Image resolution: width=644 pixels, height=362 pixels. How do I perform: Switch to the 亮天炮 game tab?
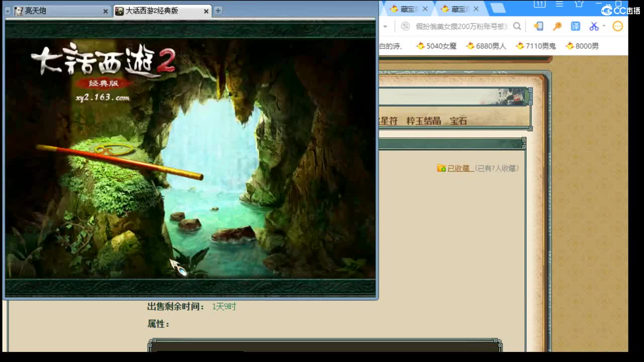click(61, 11)
